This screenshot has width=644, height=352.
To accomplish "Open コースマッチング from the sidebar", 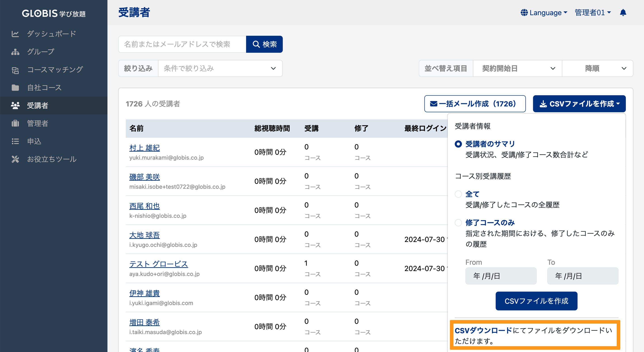I will tap(15, 70).
